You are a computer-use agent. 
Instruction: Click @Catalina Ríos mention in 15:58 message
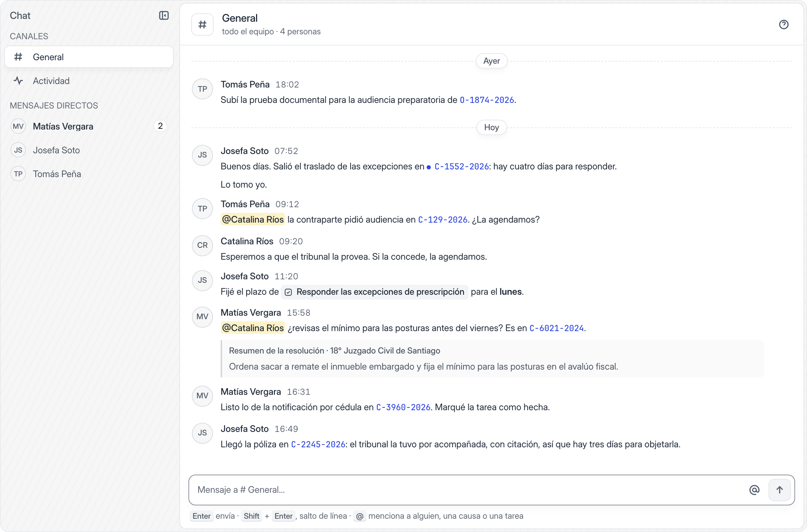[253, 328]
